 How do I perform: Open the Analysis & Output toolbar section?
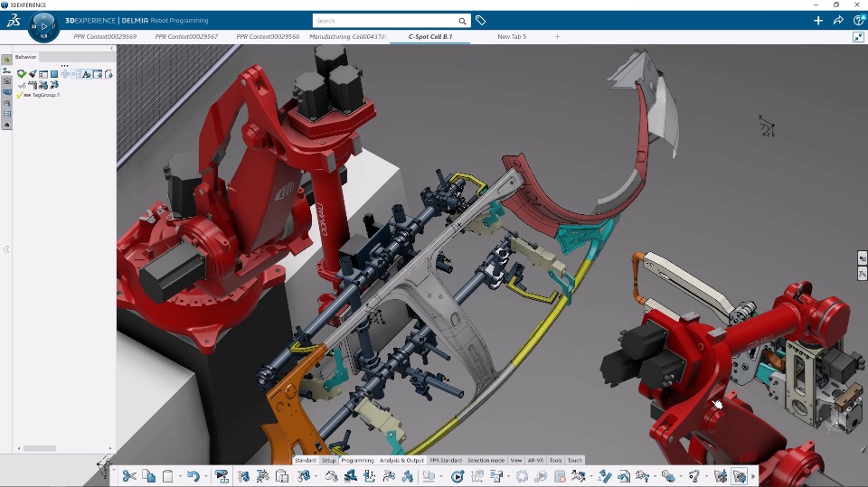[401, 461]
